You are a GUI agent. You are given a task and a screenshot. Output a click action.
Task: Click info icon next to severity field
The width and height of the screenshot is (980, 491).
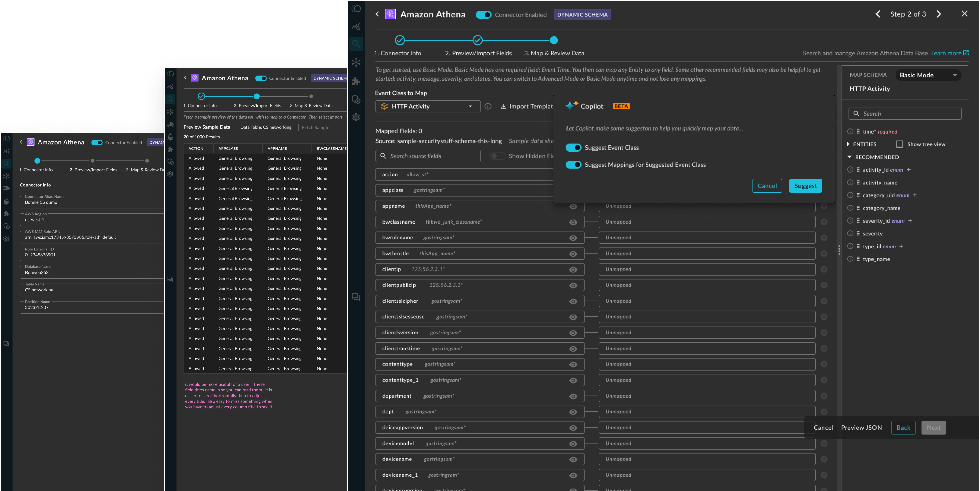pos(850,233)
